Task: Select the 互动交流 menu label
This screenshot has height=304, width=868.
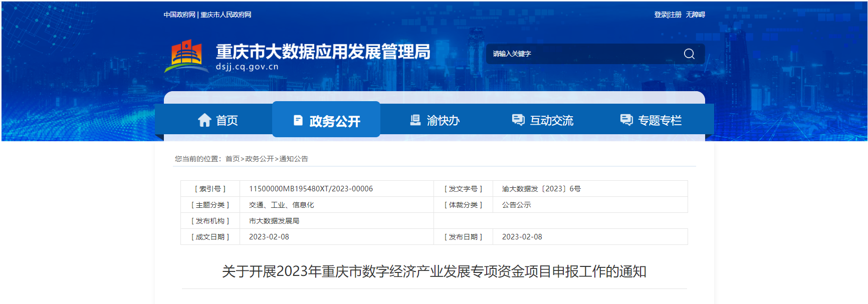Action: pyautogui.click(x=551, y=121)
